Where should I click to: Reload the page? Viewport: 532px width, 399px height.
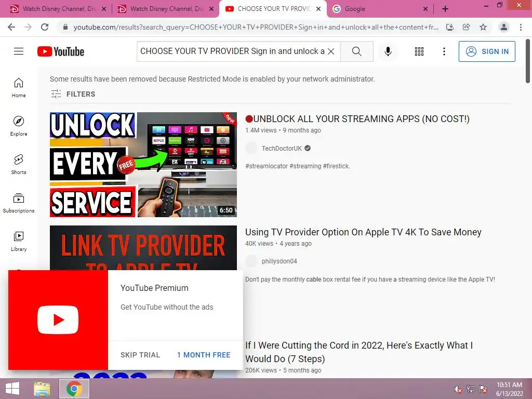click(x=45, y=27)
